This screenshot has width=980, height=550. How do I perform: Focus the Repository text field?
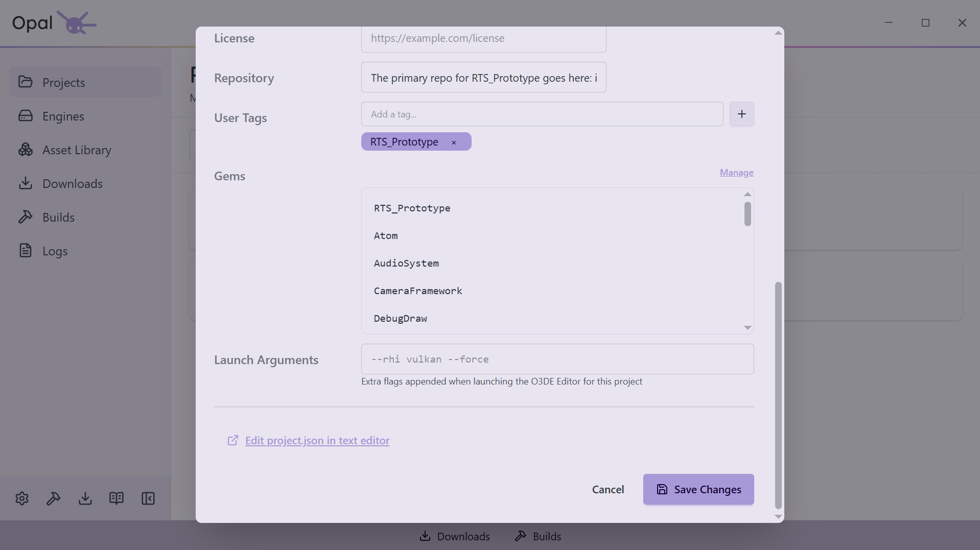(483, 78)
